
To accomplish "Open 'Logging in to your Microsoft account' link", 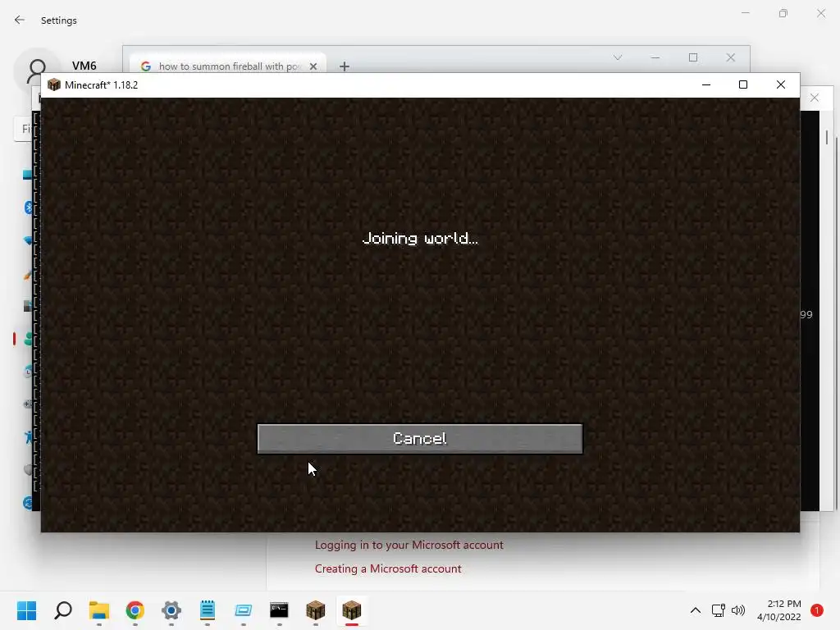I will pyautogui.click(x=409, y=545).
